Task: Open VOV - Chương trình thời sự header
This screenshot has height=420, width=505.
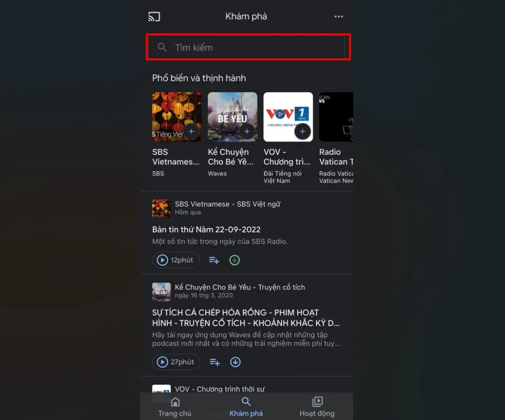Action: coord(219,389)
